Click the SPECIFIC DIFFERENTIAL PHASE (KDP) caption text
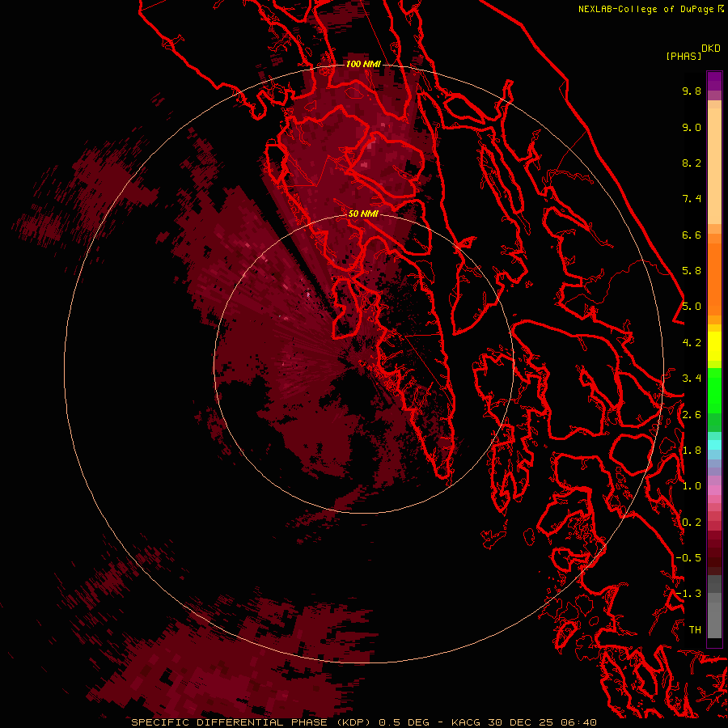The image size is (728, 728). [x=250, y=722]
